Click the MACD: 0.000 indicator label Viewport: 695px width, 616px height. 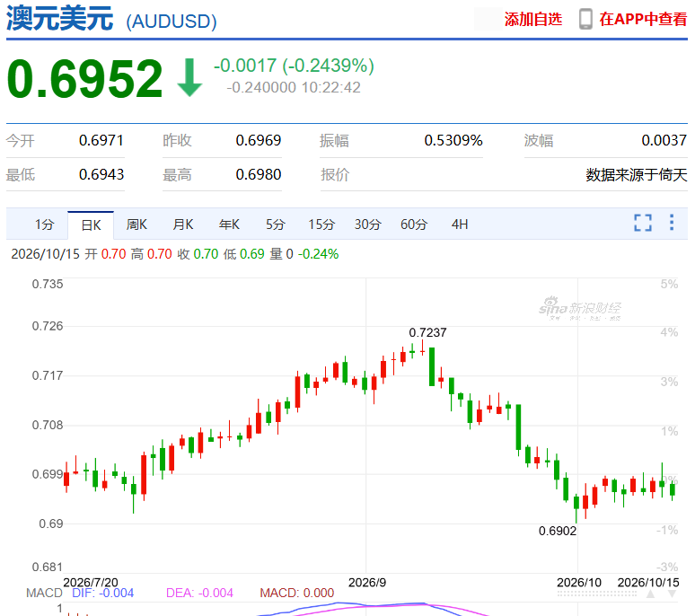tap(297, 593)
